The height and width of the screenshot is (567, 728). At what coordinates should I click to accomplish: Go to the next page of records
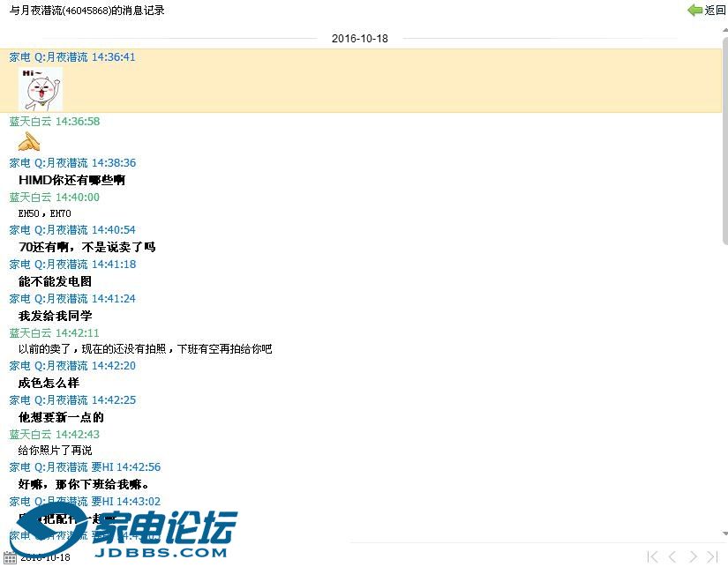693,556
